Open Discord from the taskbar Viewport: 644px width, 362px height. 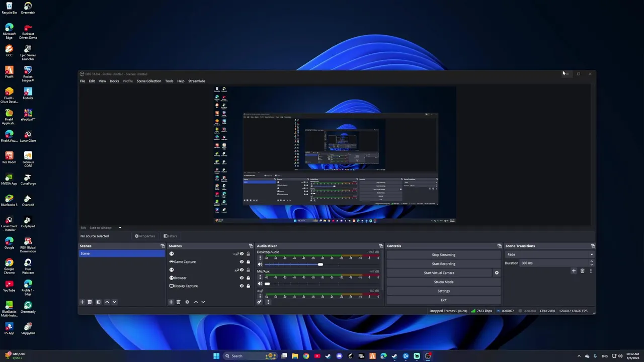(x=339, y=356)
